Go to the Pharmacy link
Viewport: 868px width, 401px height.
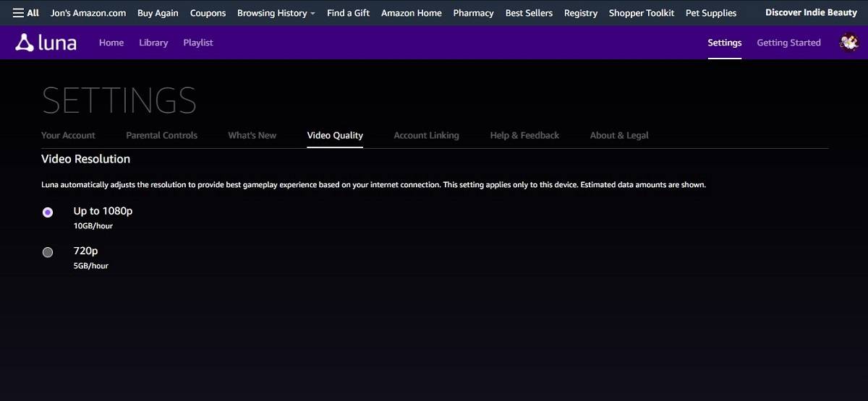473,13
